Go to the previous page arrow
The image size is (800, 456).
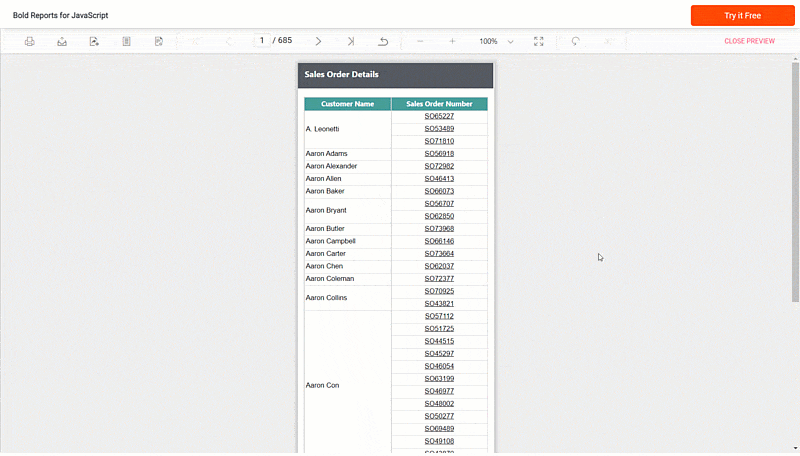click(229, 41)
